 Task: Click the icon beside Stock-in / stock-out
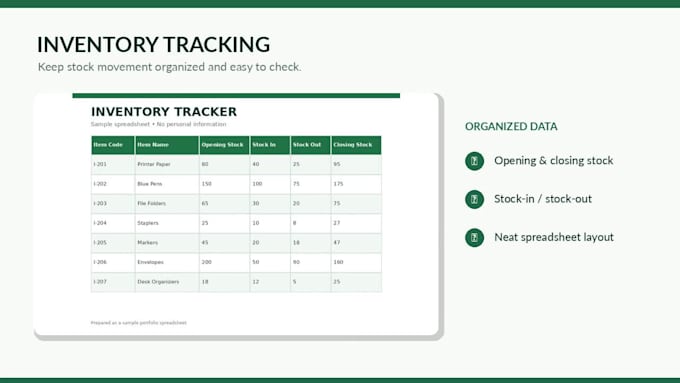[474, 199]
